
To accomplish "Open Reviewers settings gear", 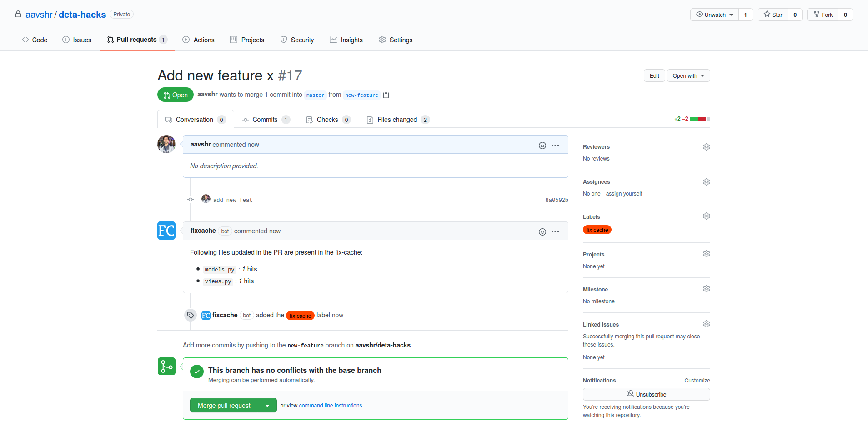I will (706, 147).
